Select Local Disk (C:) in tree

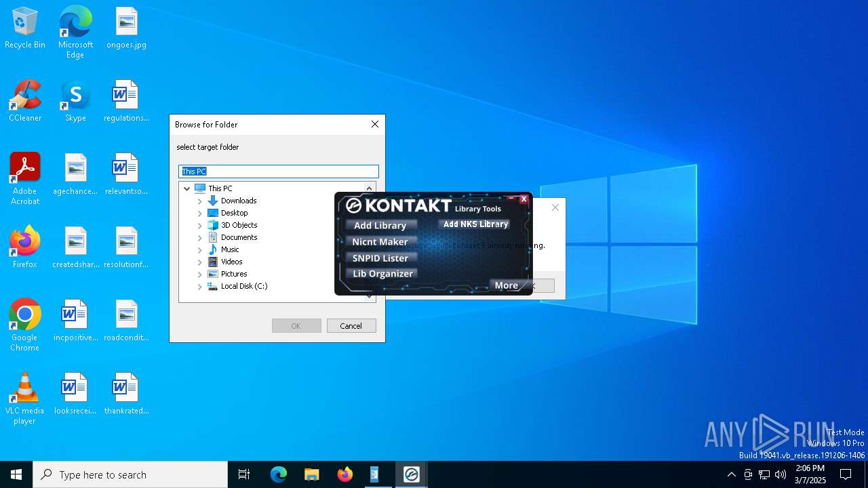click(244, 286)
